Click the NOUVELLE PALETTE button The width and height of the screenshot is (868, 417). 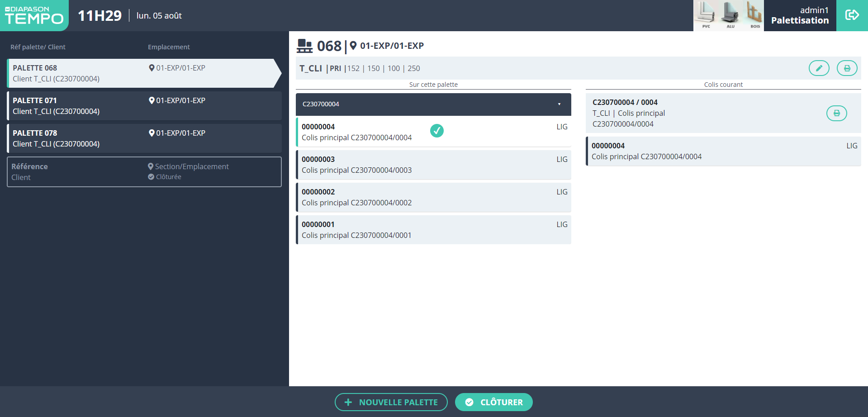click(391, 402)
